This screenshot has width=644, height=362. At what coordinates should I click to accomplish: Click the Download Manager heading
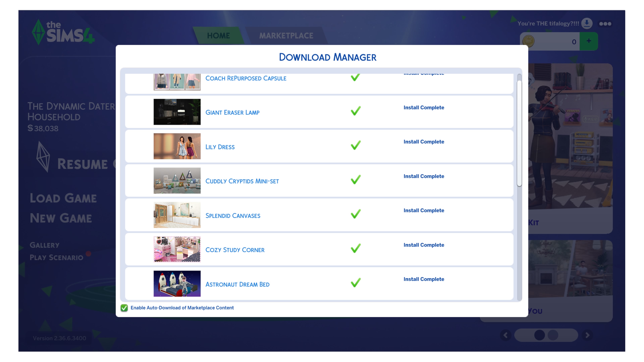coord(328,57)
